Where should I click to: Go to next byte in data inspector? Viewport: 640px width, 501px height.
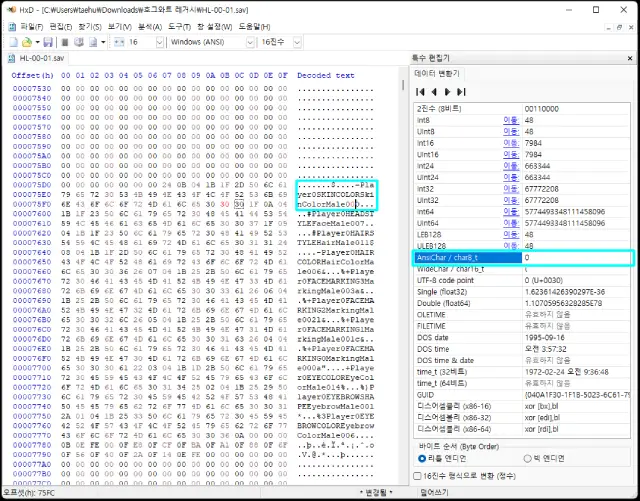click(447, 92)
